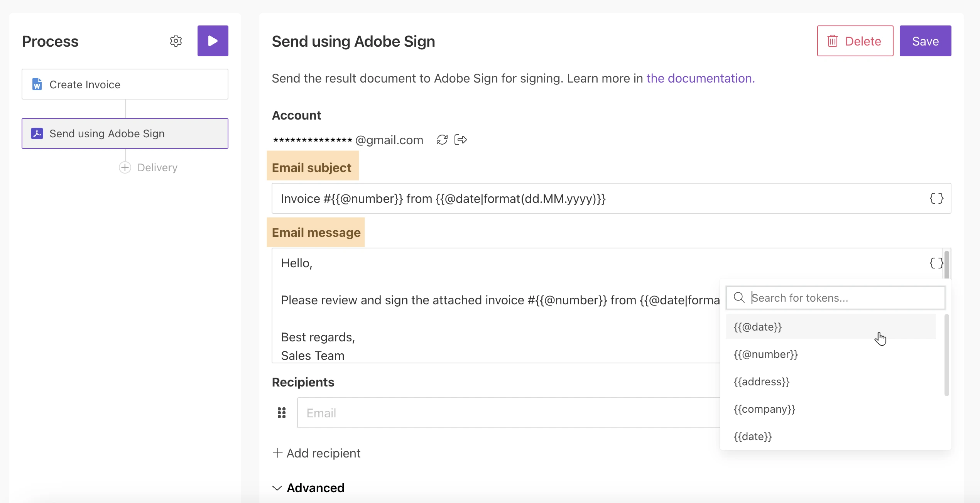The height and width of the screenshot is (503, 980).
Task: Click the Word document icon on Create Invoice
Action: pyautogui.click(x=37, y=84)
